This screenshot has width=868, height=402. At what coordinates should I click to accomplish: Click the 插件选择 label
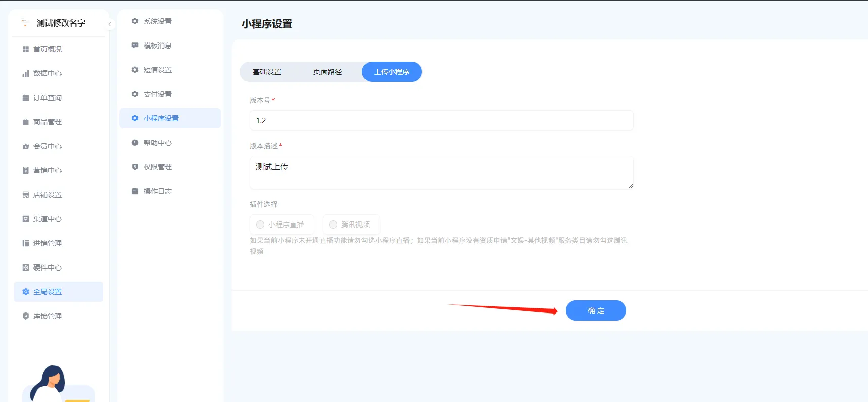263,204
